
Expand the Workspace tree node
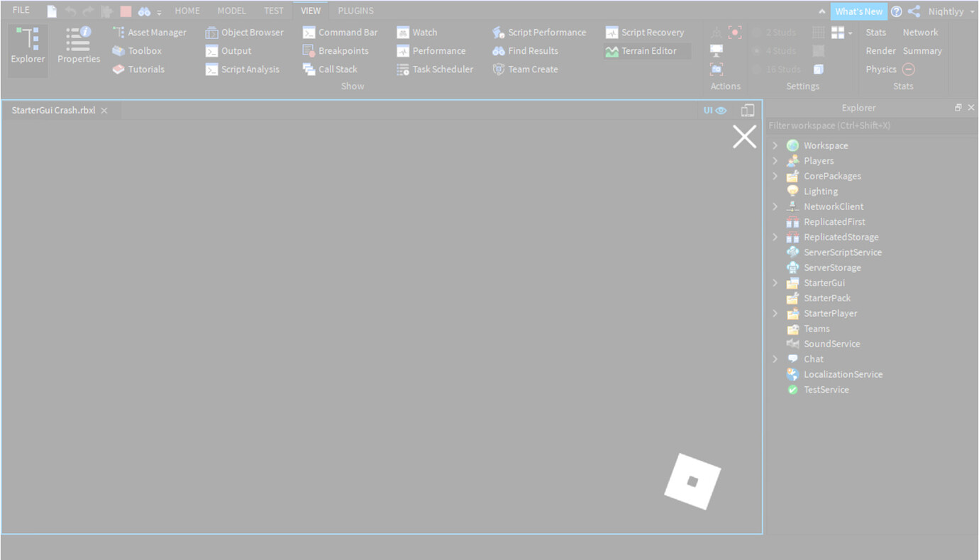click(x=775, y=145)
